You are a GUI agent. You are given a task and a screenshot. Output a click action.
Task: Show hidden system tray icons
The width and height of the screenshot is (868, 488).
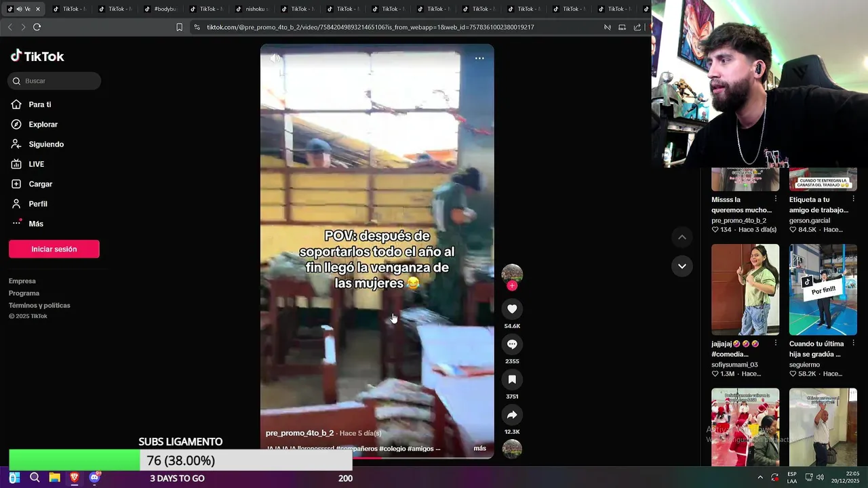click(759, 477)
